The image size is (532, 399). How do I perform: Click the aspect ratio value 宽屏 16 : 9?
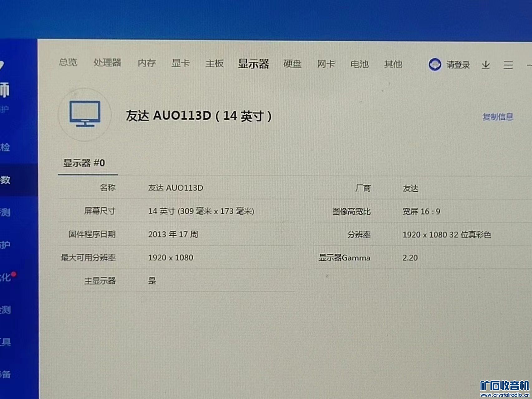[x=421, y=212]
